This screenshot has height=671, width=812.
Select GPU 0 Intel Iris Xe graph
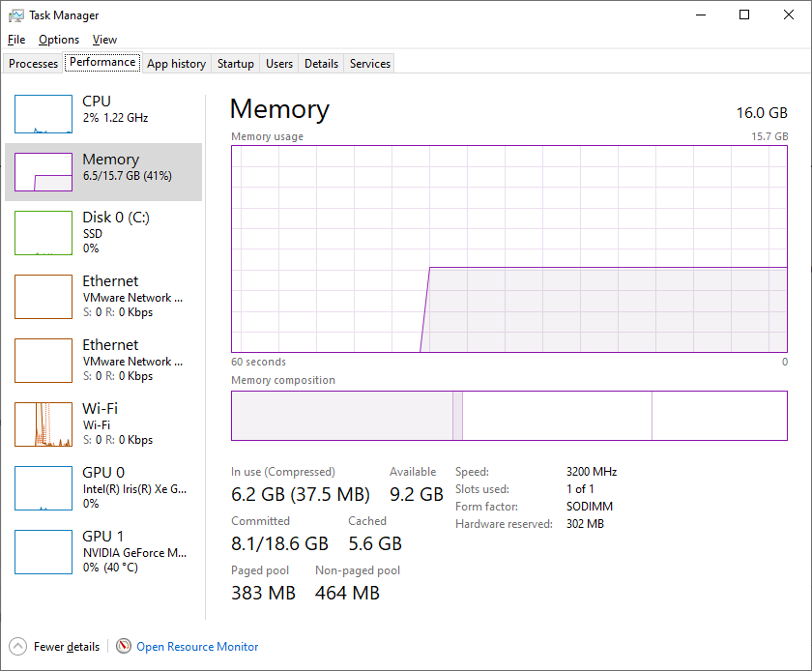click(43, 488)
